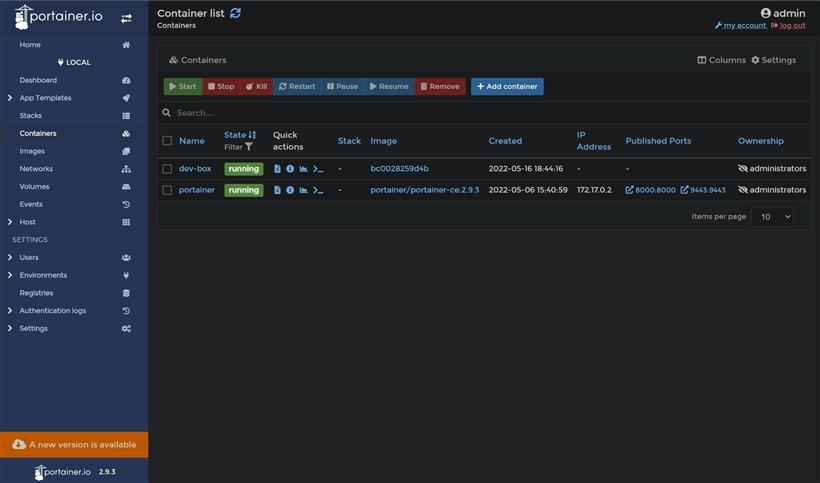Open inspect info icon for portainer container
820x483 pixels.
(290, 190)
